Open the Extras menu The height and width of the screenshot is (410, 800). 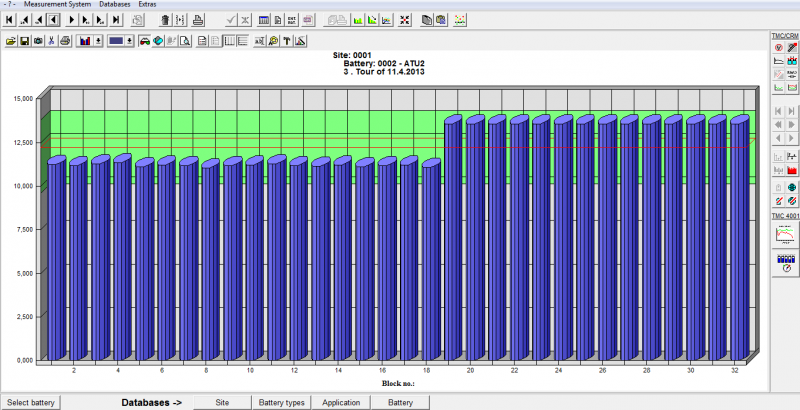click(147, 5)
